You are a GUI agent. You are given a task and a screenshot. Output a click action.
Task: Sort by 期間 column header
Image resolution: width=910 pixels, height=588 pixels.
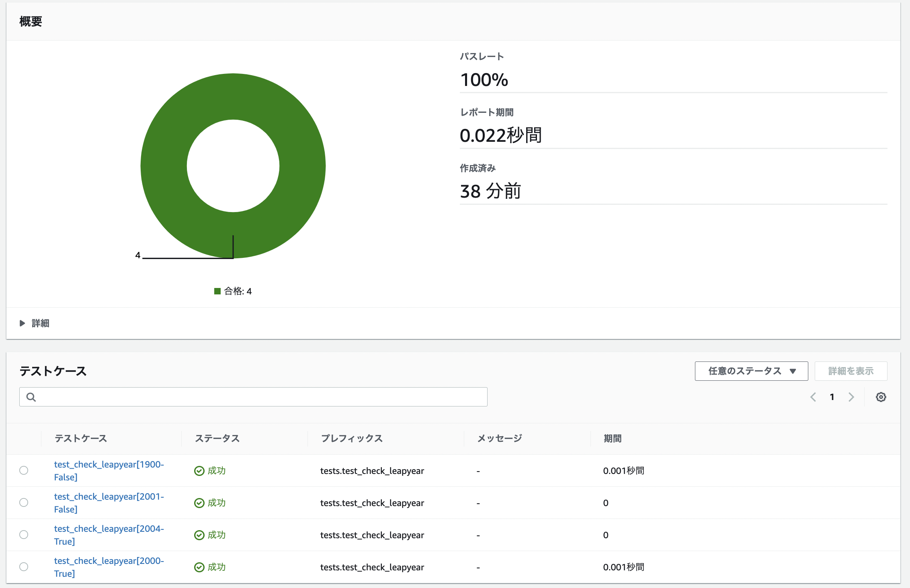click(612, 439)
